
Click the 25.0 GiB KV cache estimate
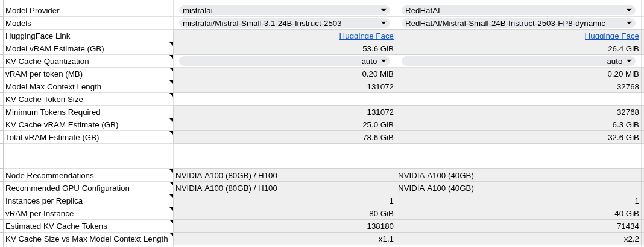285,125
